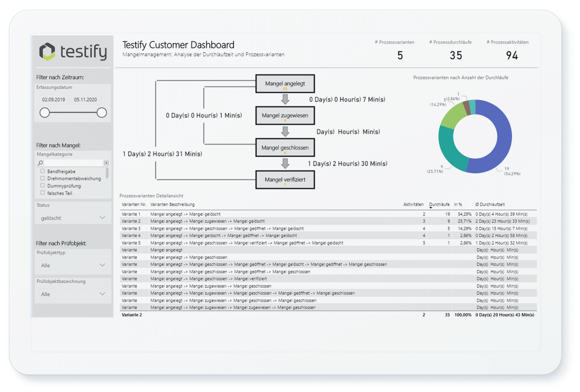Image resolution: width=580 pixels, height=392 pixels.
Task: Click '1 Day(s) 2 Hour(s) 31 Min(s)' label
Action: pos(162,154)
